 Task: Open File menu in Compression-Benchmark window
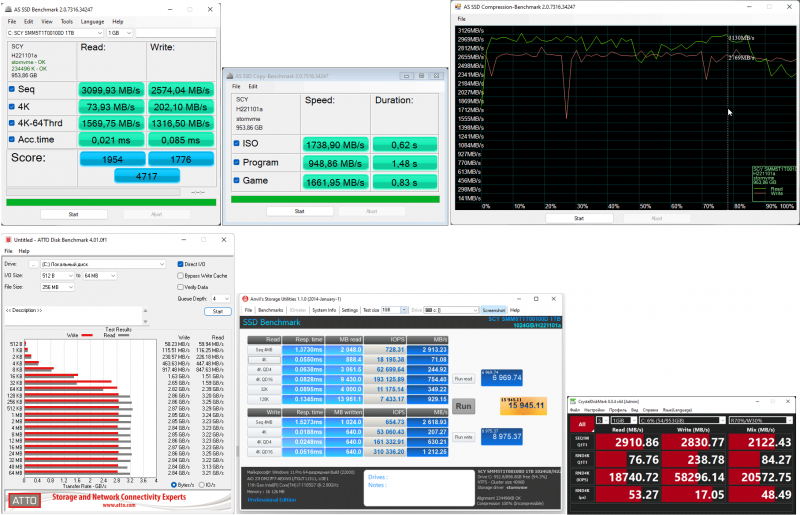[x=462, y=19]
